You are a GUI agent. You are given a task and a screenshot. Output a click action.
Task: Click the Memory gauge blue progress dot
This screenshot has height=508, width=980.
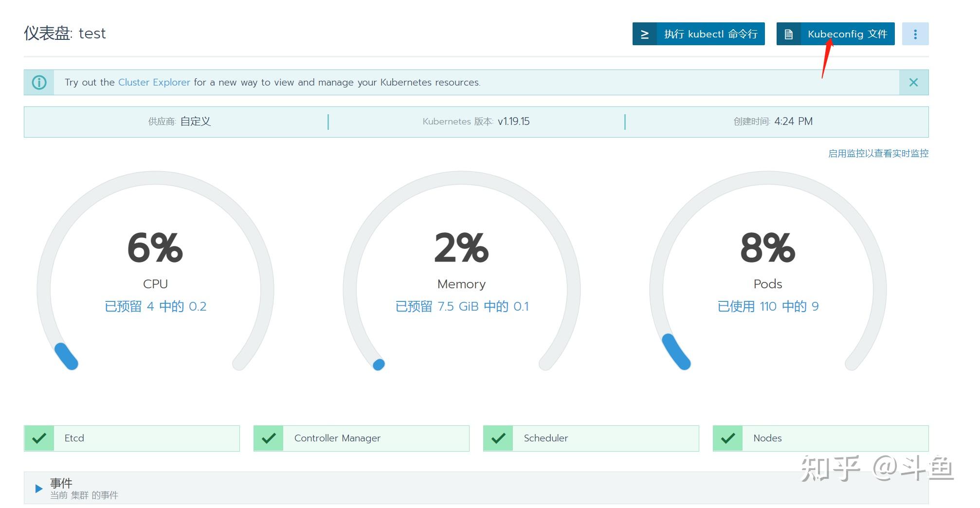379,364
